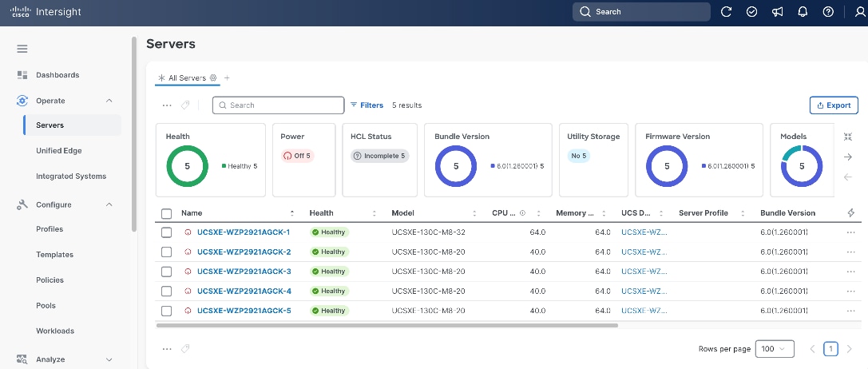
Task: Click the horizontal table scrollbar
Action: pyautogui.click(x=387, y=326)
